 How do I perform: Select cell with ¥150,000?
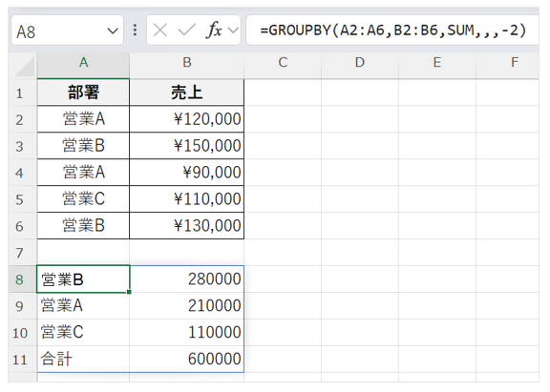[186, 146]
